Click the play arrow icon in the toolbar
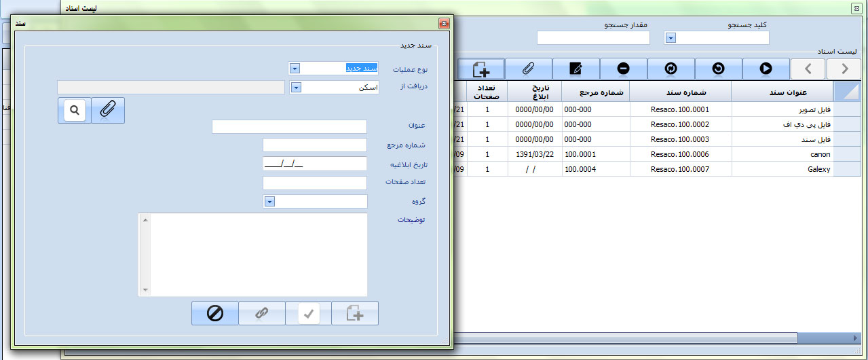This screenshot has height=360, width=868. pyautogui.click(x=766, y=68)
